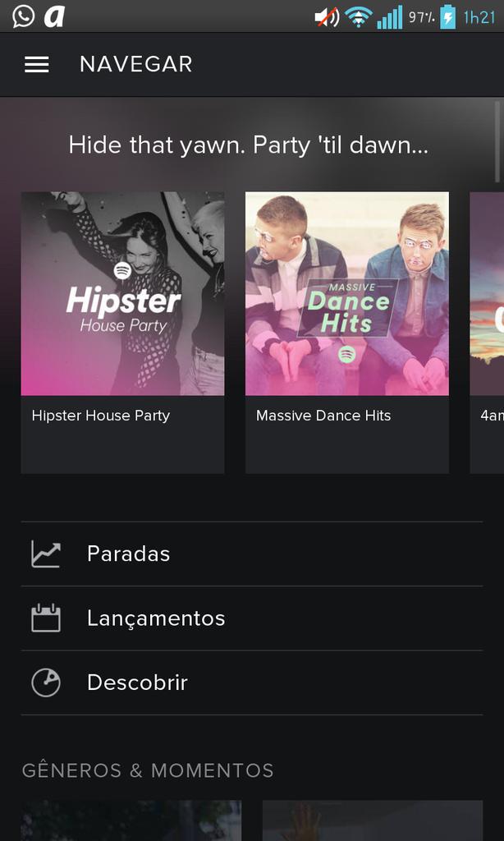The width and height of the screenshot is (504, 841).
Task: Open the hamburger navigation menu
Action: coord(36,64)
